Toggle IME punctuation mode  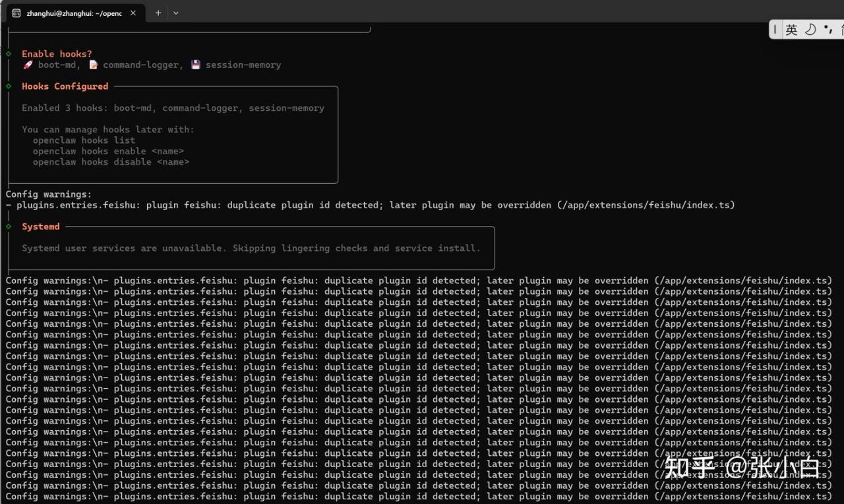[x=828, y=30]
